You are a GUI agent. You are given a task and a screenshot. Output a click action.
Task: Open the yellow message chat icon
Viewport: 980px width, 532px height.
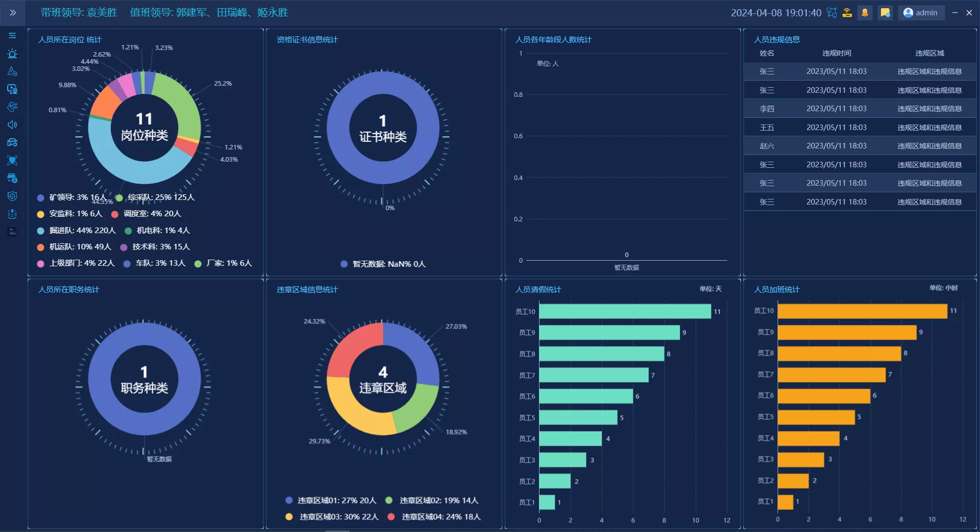point(885,13)
